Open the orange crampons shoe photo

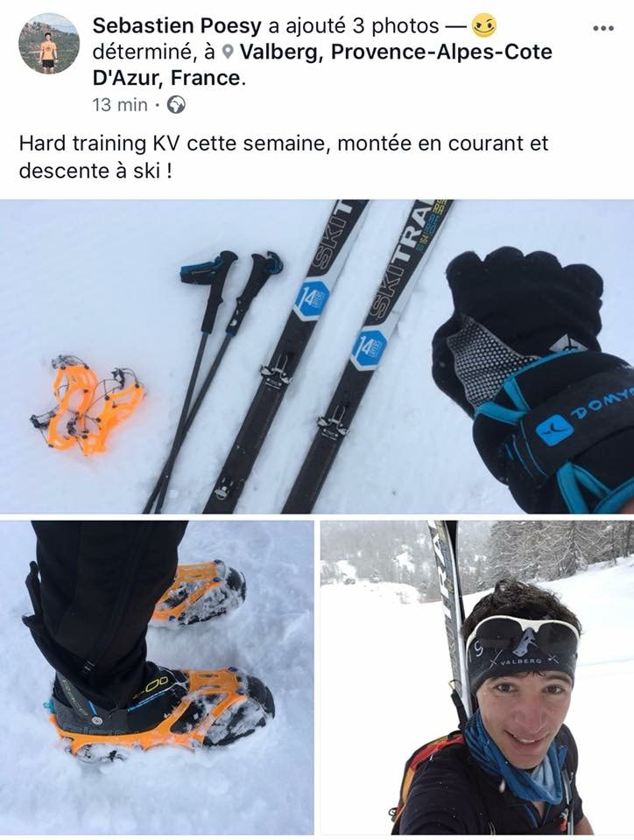pos(157,677)
